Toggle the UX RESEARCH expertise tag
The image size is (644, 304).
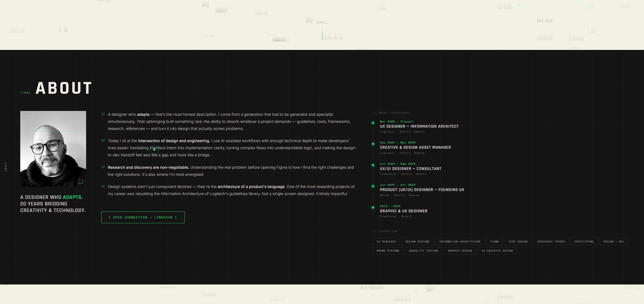(386, 241)
